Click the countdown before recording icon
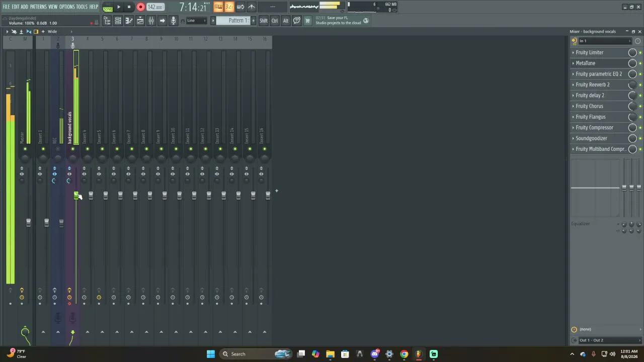 point(229,7)
